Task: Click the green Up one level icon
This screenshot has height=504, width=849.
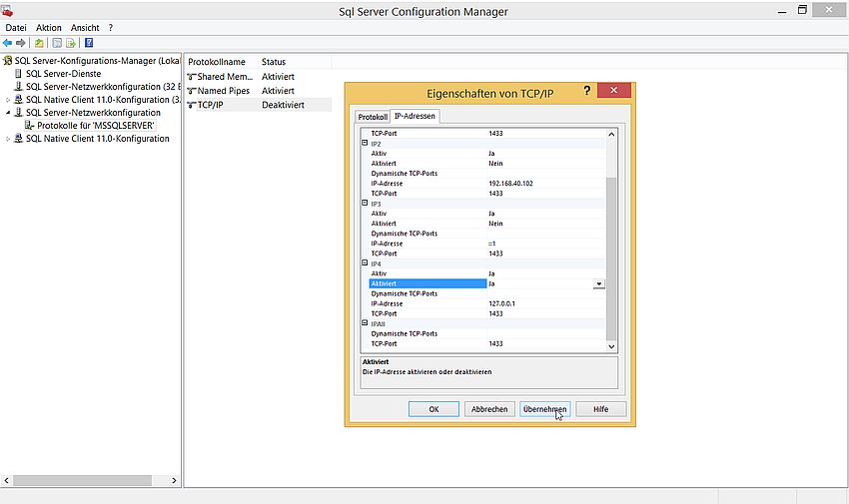Action: coord(39,43)
